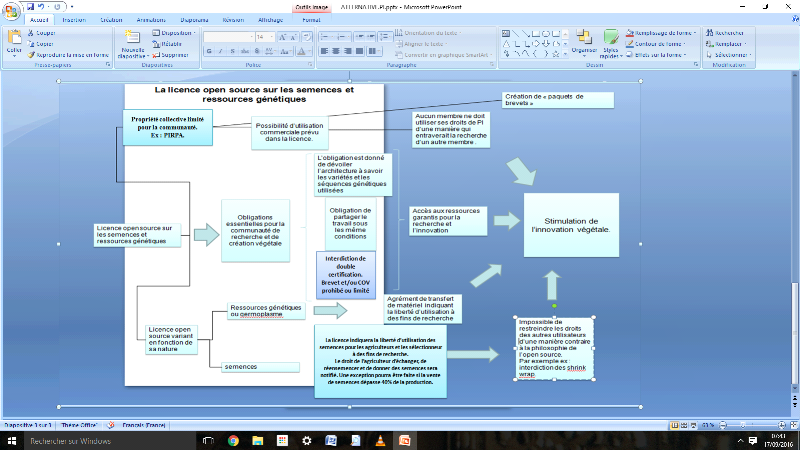Open the Animations ribbon tab
This screenshot has width=800, height=450.
point(152,19)
